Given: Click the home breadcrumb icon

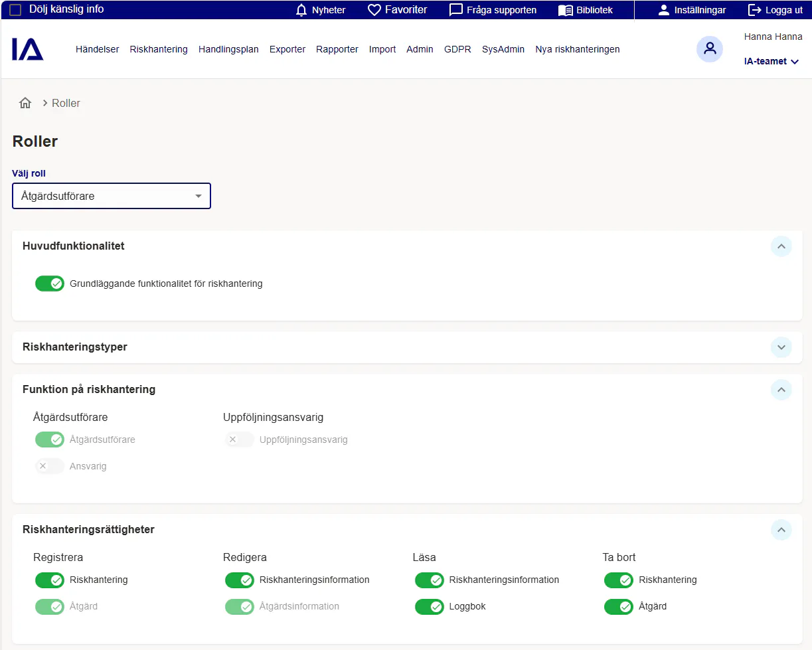Looking at the screenshot, I should (25, 103).
